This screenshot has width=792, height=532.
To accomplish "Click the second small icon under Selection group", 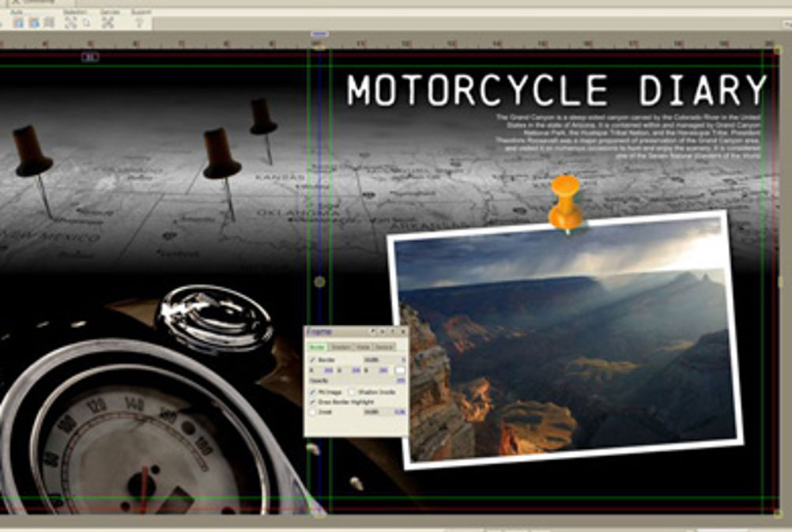I will coord(86,23).
